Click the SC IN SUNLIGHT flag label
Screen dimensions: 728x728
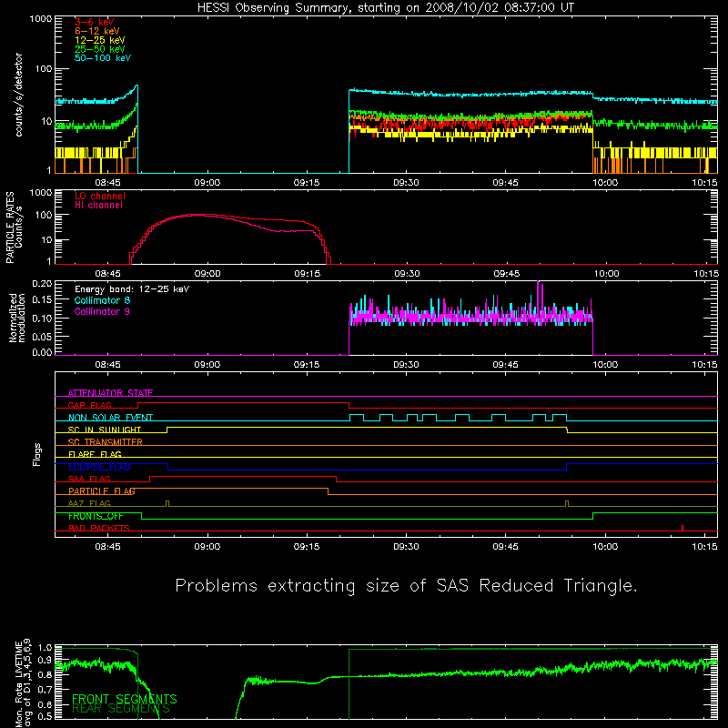[105, 430]
